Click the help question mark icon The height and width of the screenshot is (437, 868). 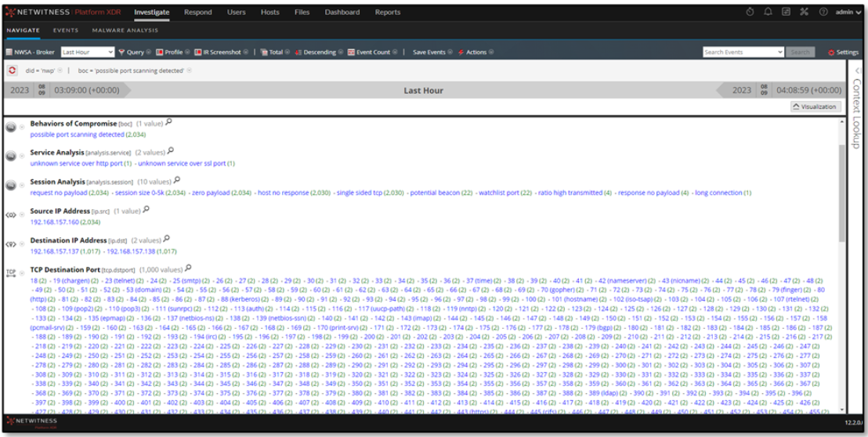point(823,12)
